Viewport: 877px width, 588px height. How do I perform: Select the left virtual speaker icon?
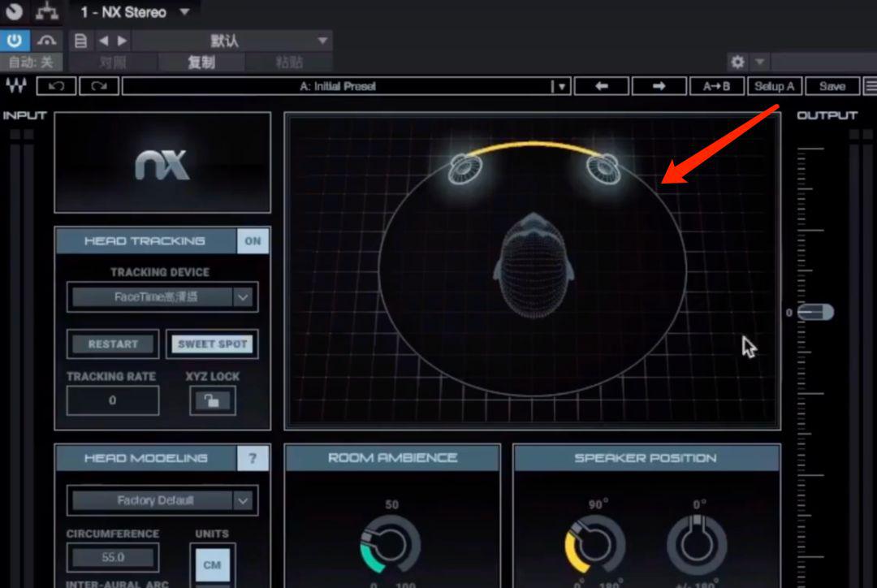[465, 168]
